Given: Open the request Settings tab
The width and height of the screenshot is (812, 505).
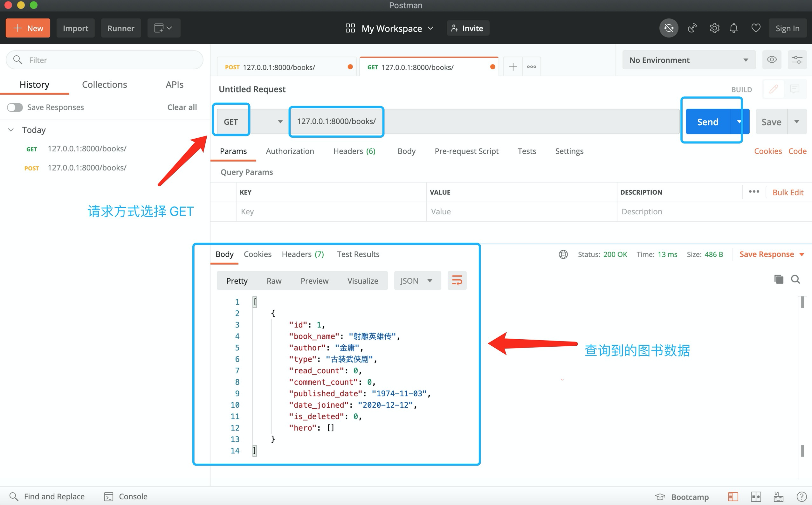Looking at the screenshot, I should tap(569, 151).
